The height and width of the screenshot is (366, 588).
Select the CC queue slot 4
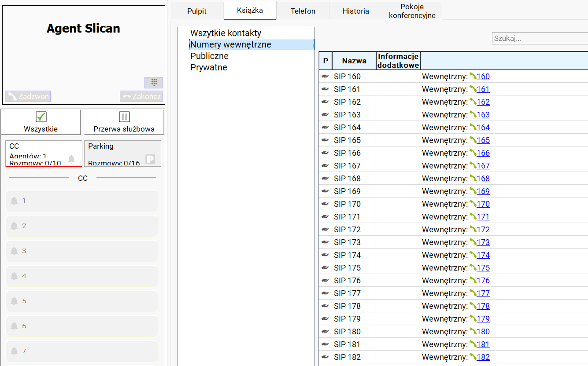click(82, 276)
